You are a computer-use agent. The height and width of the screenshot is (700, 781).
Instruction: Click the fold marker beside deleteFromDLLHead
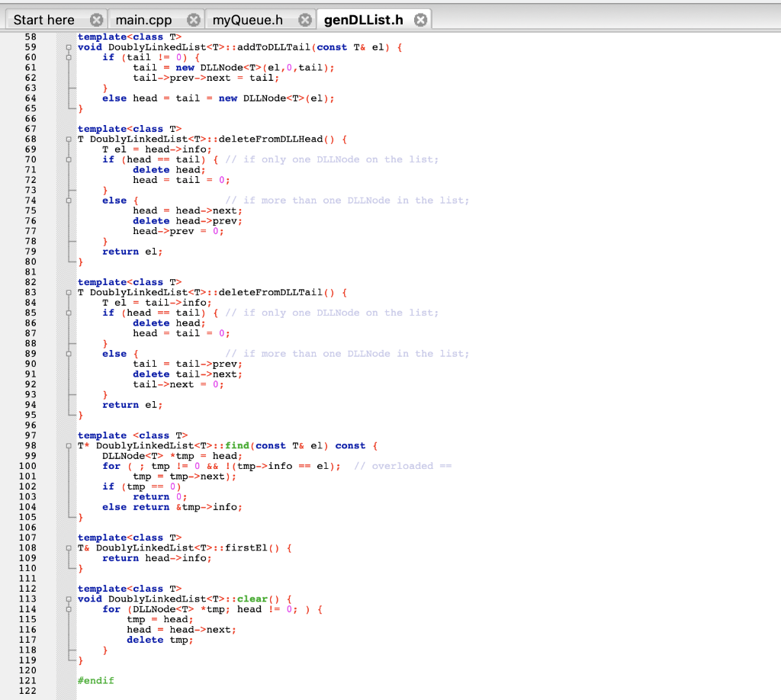[69, 139]
